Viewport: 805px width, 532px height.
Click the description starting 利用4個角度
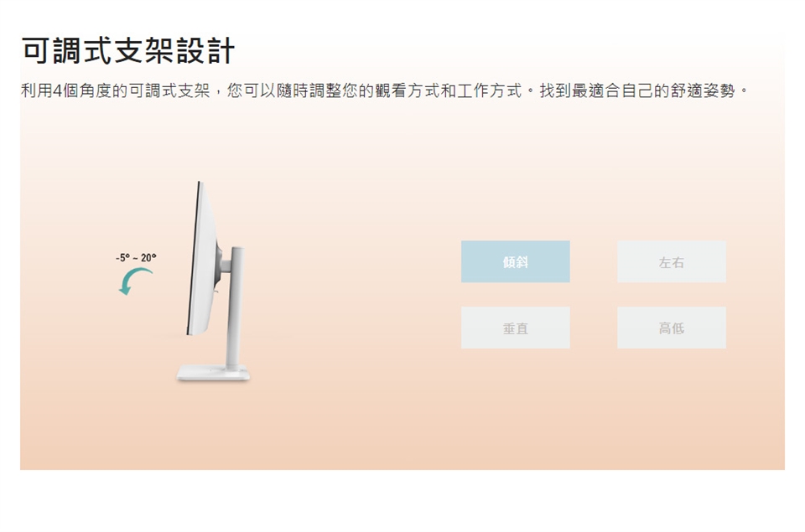[385, 90]
